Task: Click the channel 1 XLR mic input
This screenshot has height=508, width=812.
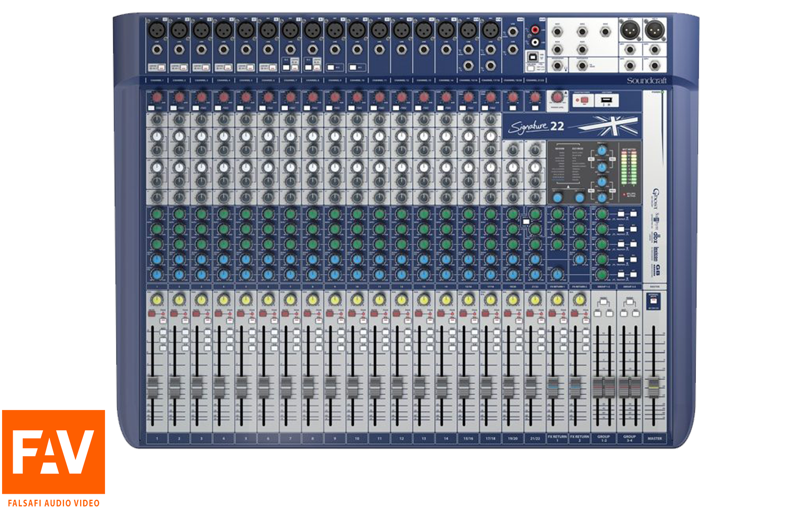Action: [157, 30]
